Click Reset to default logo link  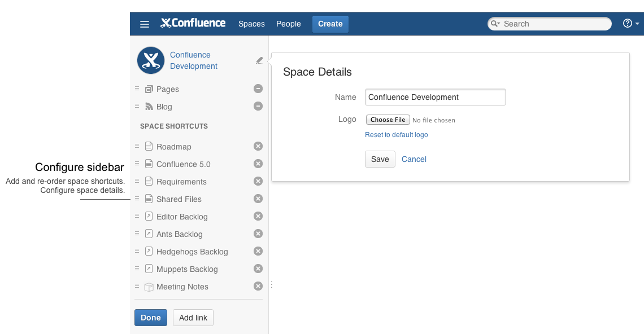397,135
